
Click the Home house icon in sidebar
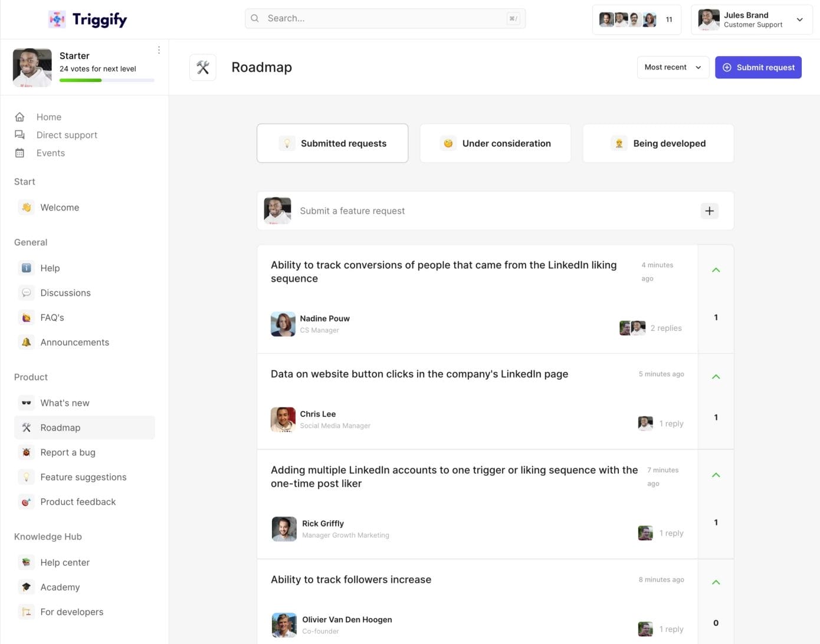click(x=19, y=117)
